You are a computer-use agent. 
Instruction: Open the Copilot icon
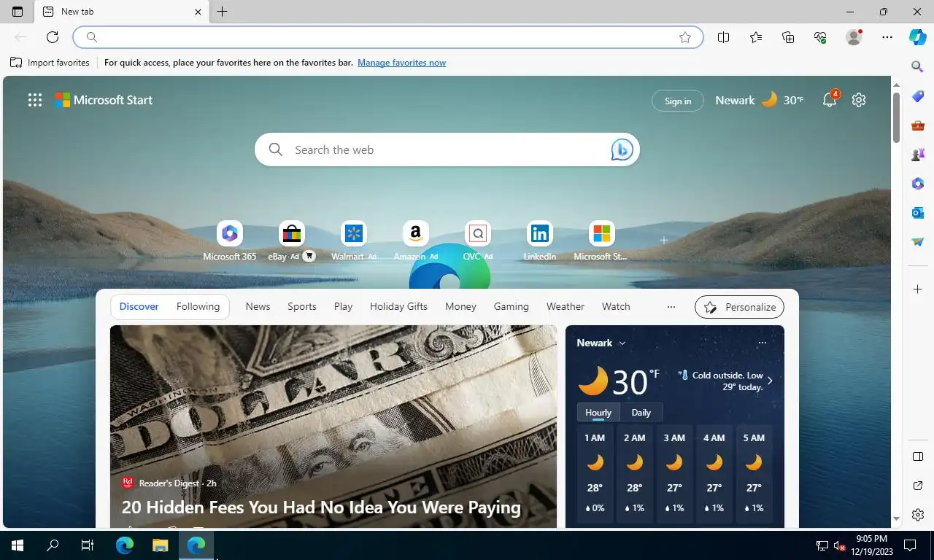(918, 37)
